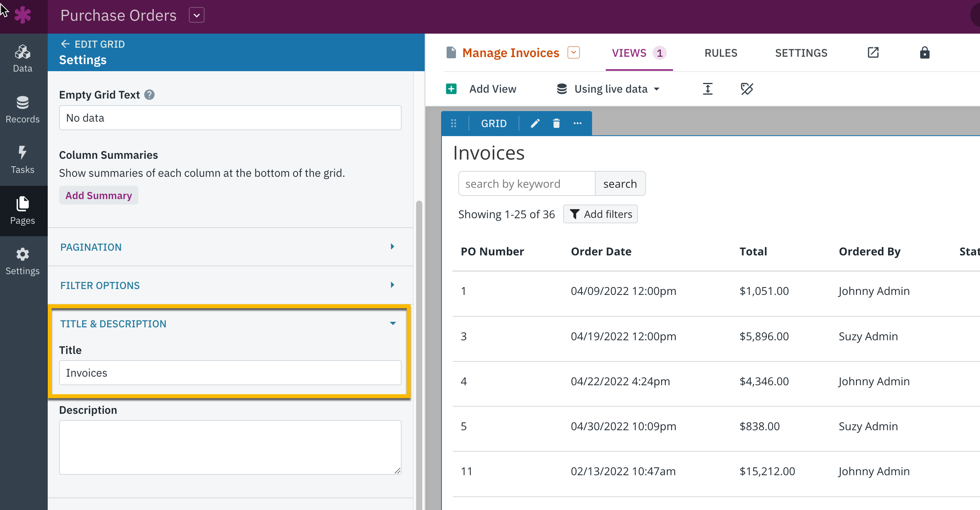
Task: Click the lock icon in page header
Action: (x=924, y=52)
